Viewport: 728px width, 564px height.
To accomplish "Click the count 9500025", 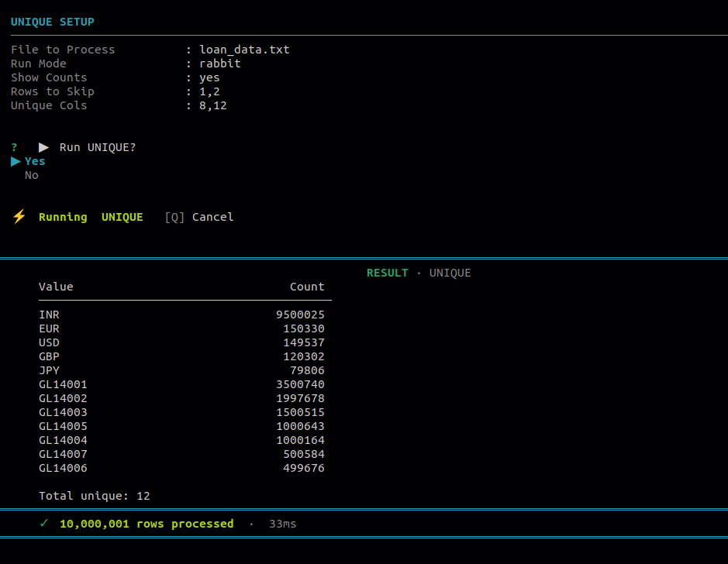I will pos(300,315).
